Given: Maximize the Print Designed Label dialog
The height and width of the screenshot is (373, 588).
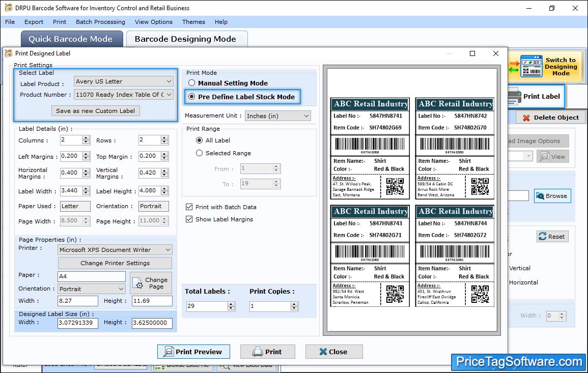Looking at the screenshot, I should [x=472, y=53].
